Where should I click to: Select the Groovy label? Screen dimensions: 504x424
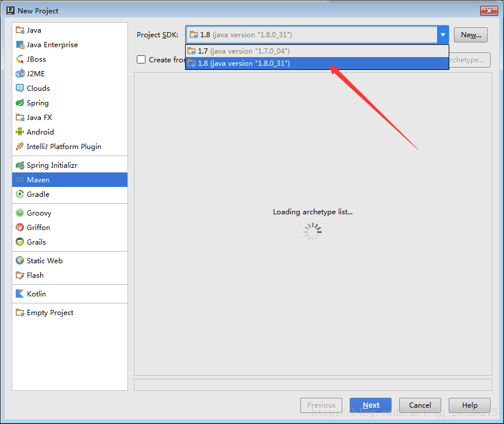click(x=39, y=213)
